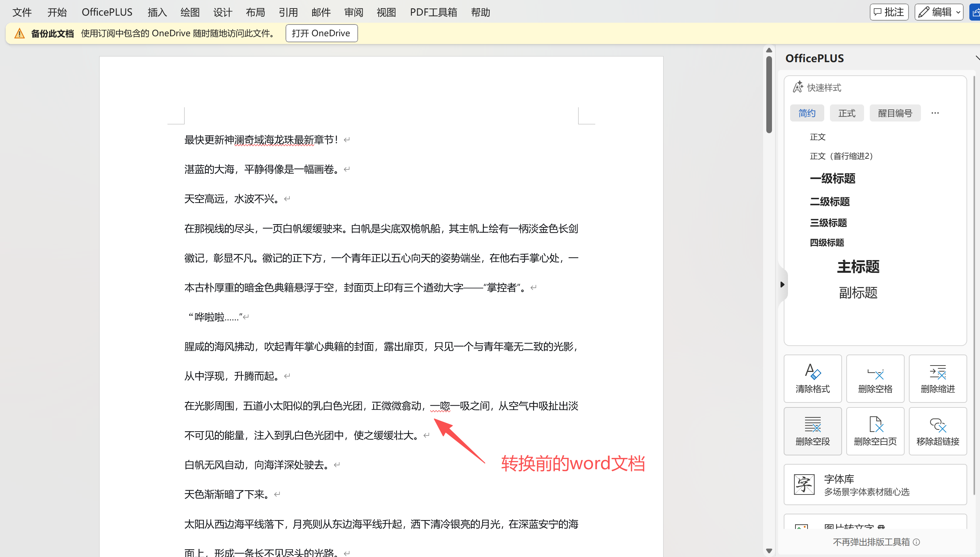Click the 删除空白页 (delete blank pages) tool
Viewport: 980px width, 557px height.
(x=875, y=431)
